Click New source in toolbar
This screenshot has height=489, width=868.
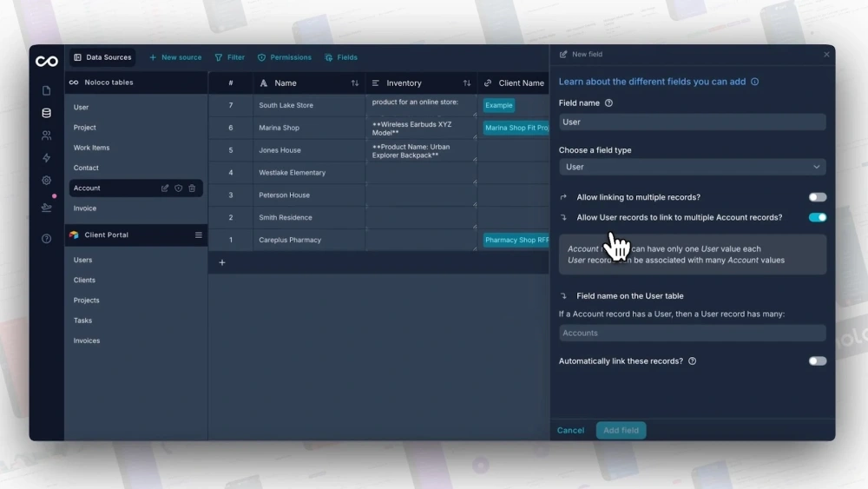(x=175, y=57)
